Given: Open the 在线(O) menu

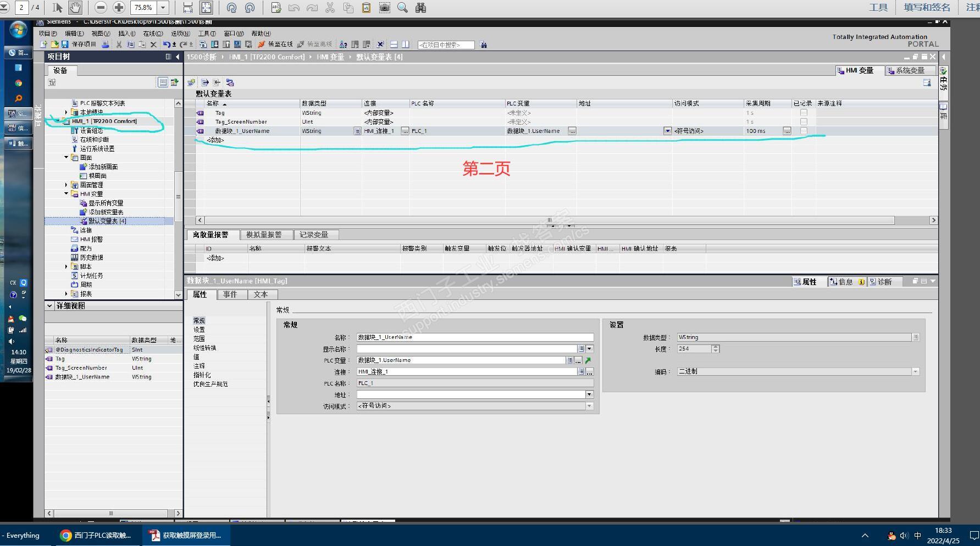Looking at the screenshot, I should [153, 34].
